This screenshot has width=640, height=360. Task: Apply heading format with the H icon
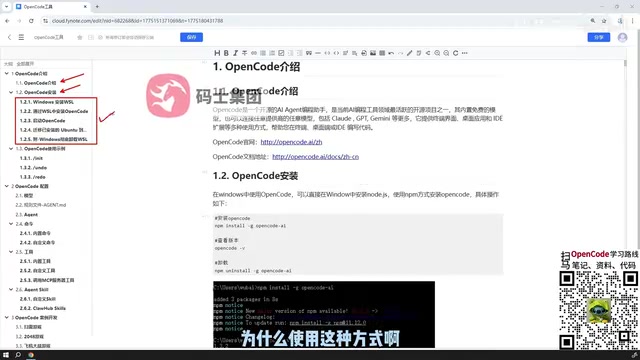point(217,53)
